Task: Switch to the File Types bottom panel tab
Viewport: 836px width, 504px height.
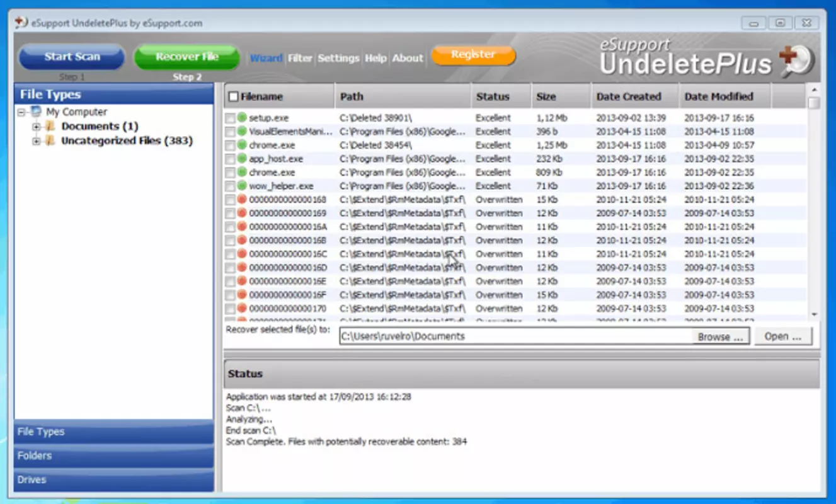Action: pos(114,432)
